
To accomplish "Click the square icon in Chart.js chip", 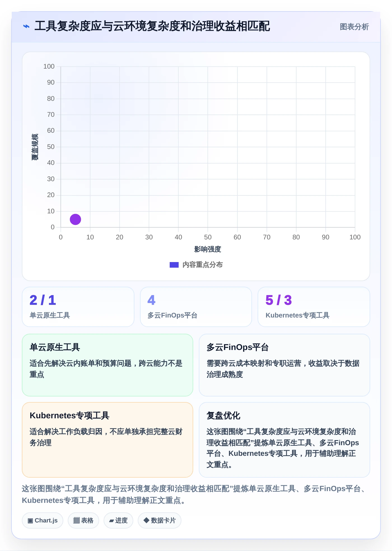I will click(x=30, y=521).
